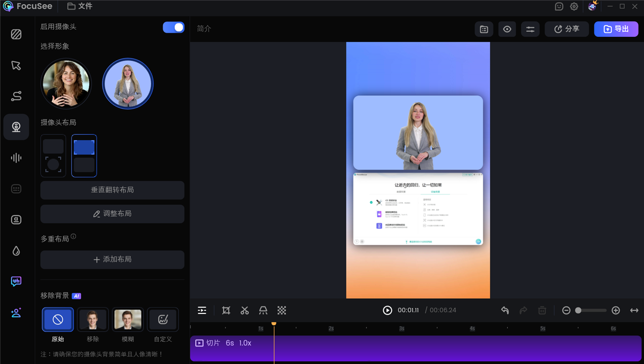
Task: Select the full-body blazer avatar thumbnail
Action: [x=127, y=84]
